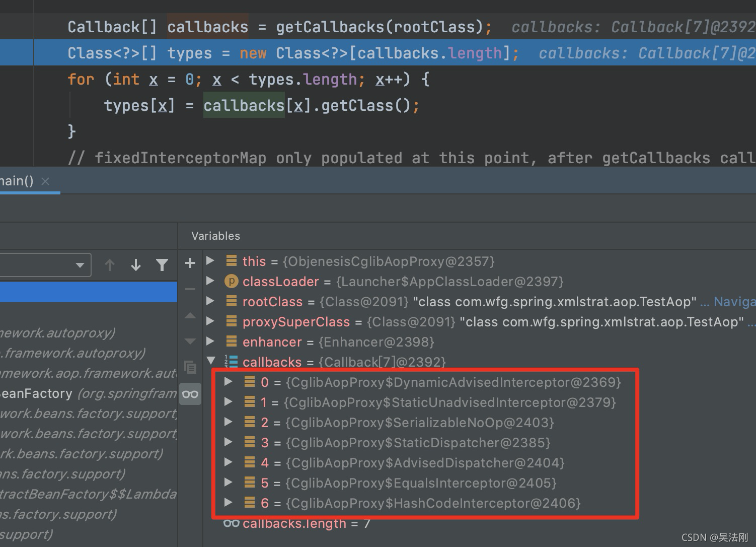Select the AdvisedDispatcher@2404 entry
Viewport: 756px width, 547px height.
413,463
